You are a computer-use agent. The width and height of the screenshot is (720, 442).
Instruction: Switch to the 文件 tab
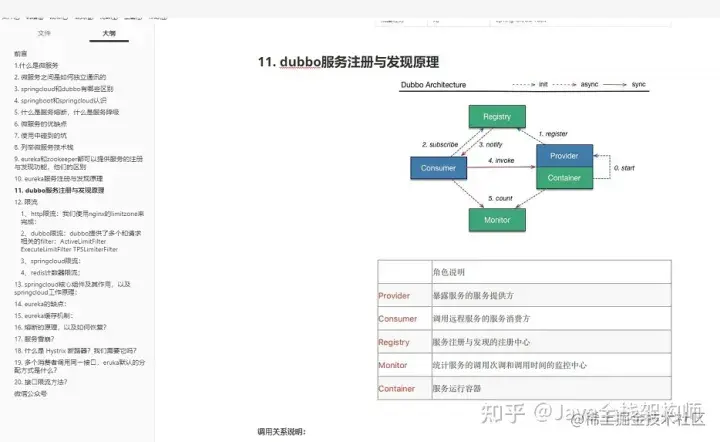44,33
